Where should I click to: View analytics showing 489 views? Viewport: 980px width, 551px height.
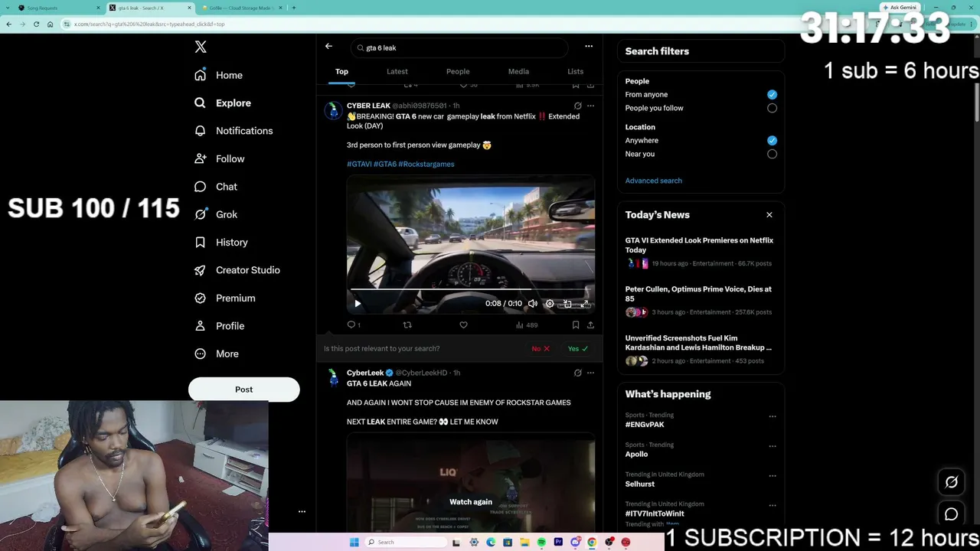pos(527,325)
